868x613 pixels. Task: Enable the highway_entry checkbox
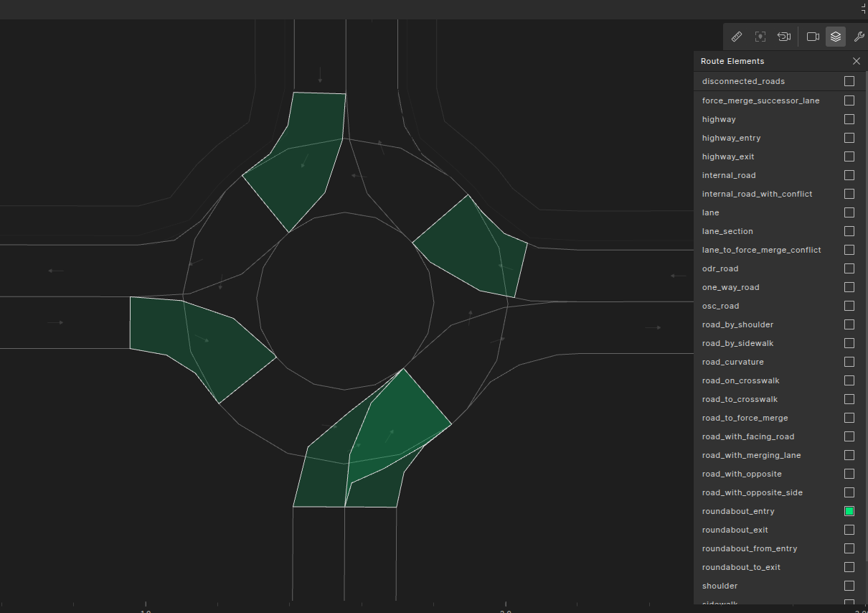pyautogui.click(x=849, y=138)
